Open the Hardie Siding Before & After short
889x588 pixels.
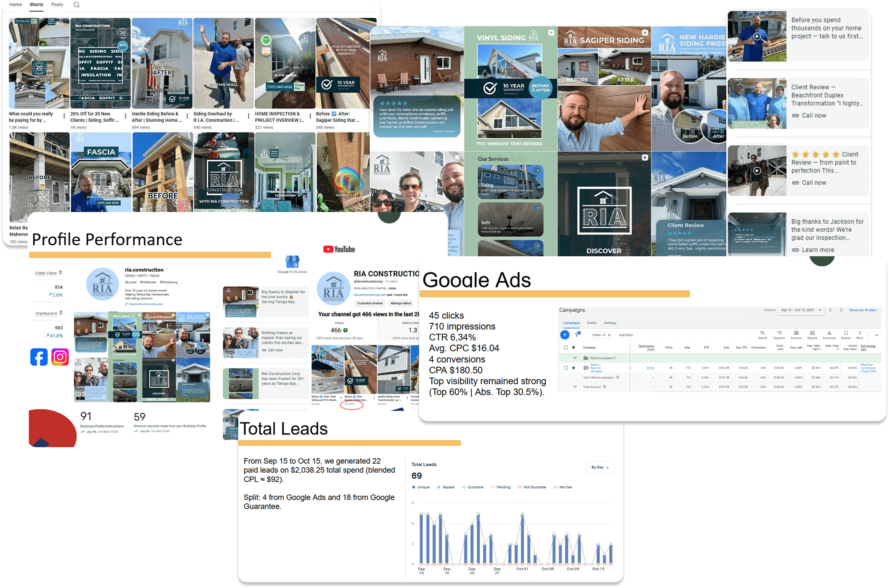point(162,64)
